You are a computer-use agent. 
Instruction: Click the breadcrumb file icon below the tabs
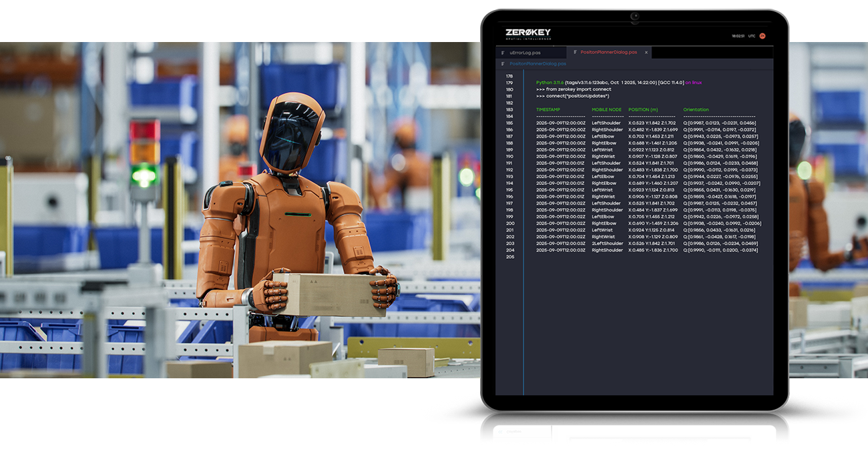point(503,64)
